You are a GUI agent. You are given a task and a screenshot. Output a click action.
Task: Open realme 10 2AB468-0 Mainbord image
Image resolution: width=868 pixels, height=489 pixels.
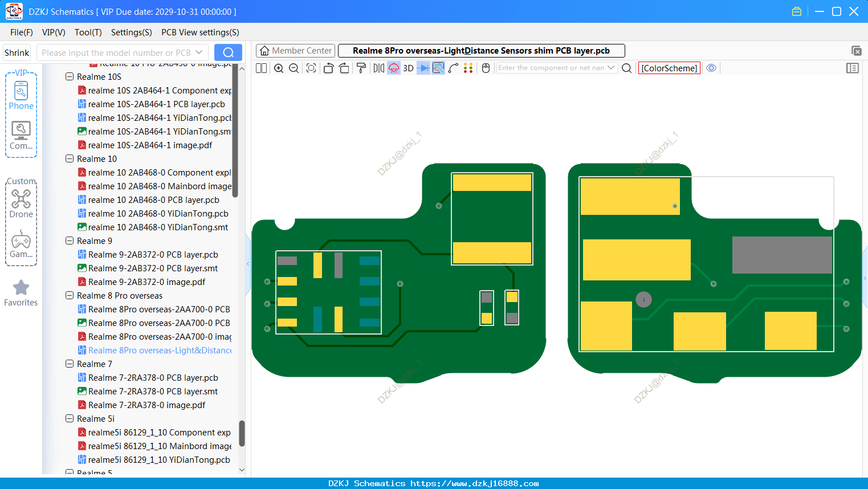(x=160, y=186)
